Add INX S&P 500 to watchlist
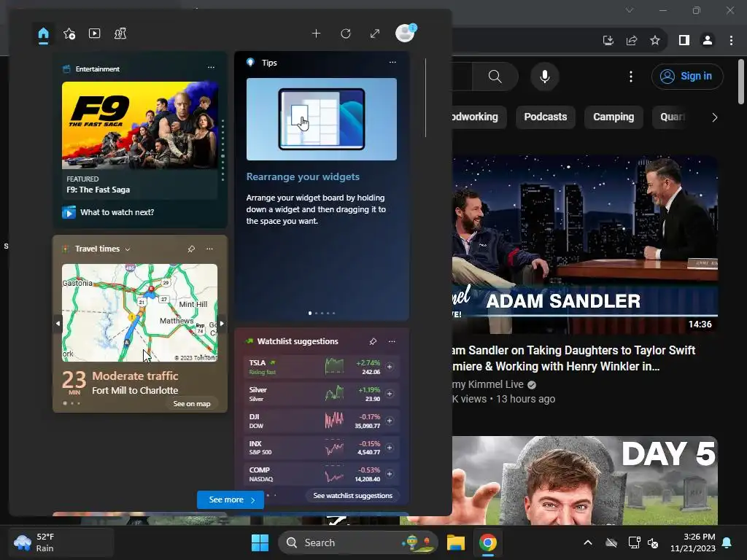747x560 pixels. (x=390, y=448)
